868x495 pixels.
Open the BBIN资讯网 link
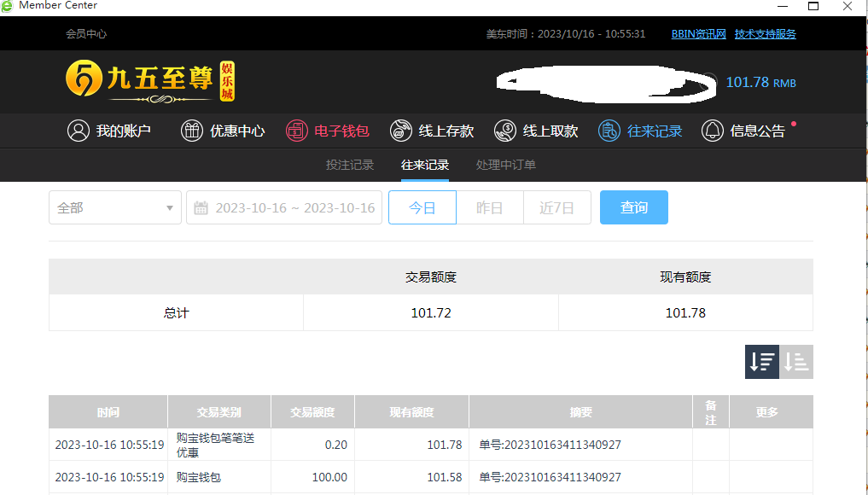[699, 34]
